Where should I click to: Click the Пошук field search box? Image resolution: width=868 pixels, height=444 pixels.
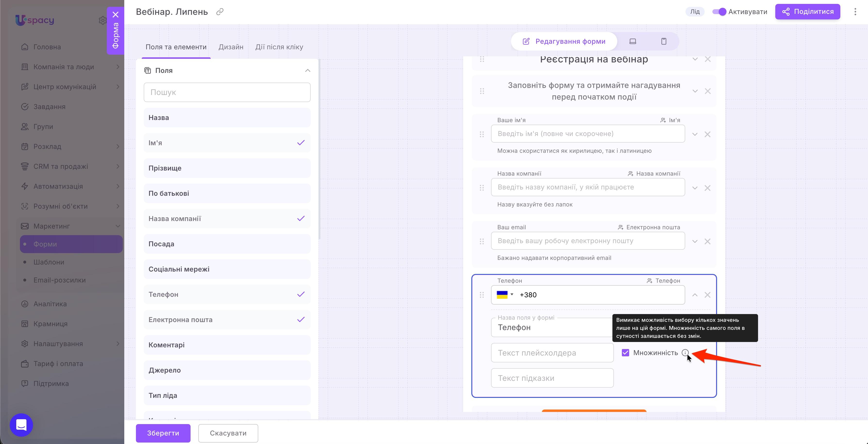tap(227, 92)
